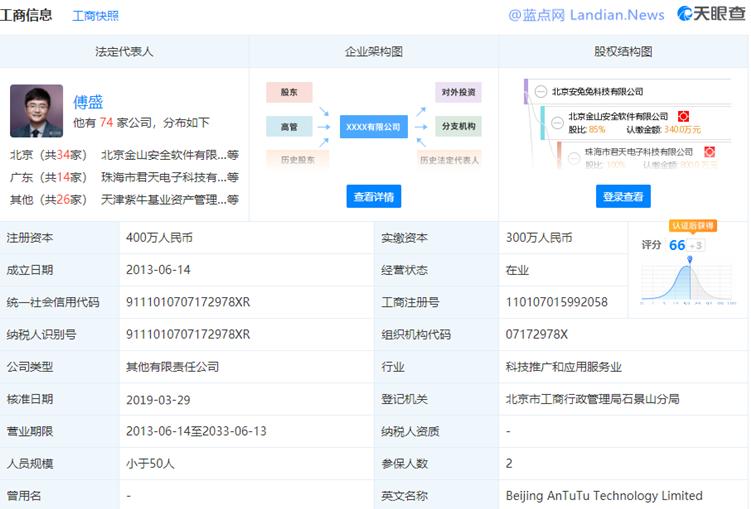Image resolution: width=751 pixels, height=509 pixels.
Task: Select the 分支机构 box in structure diagram
Action: (x=458, y=126)
